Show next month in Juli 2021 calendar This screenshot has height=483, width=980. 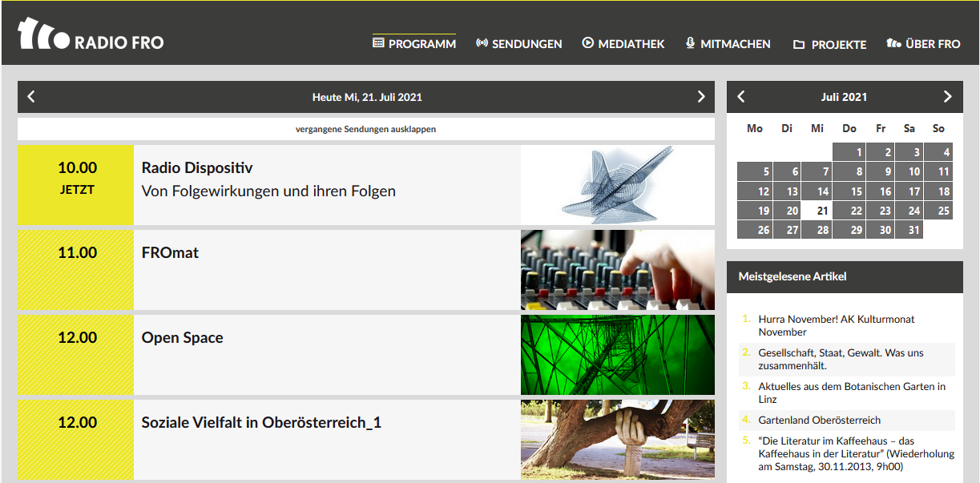[x=948, y=97]
